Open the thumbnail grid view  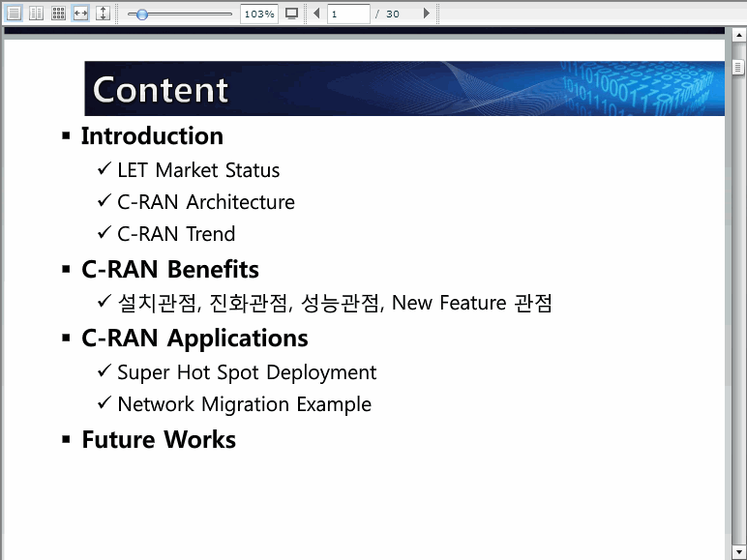[x=58, y=14]
